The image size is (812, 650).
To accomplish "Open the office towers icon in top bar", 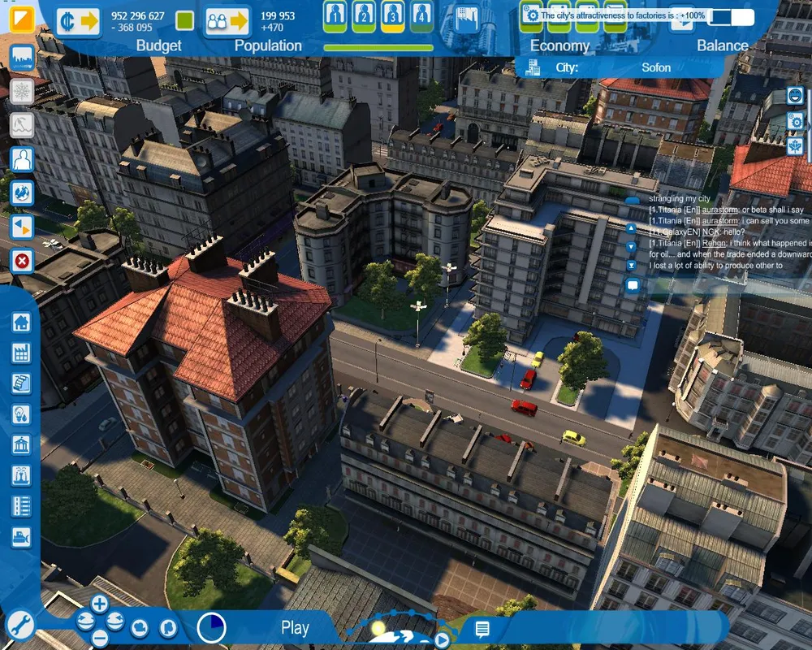I will tap(467, 19).
